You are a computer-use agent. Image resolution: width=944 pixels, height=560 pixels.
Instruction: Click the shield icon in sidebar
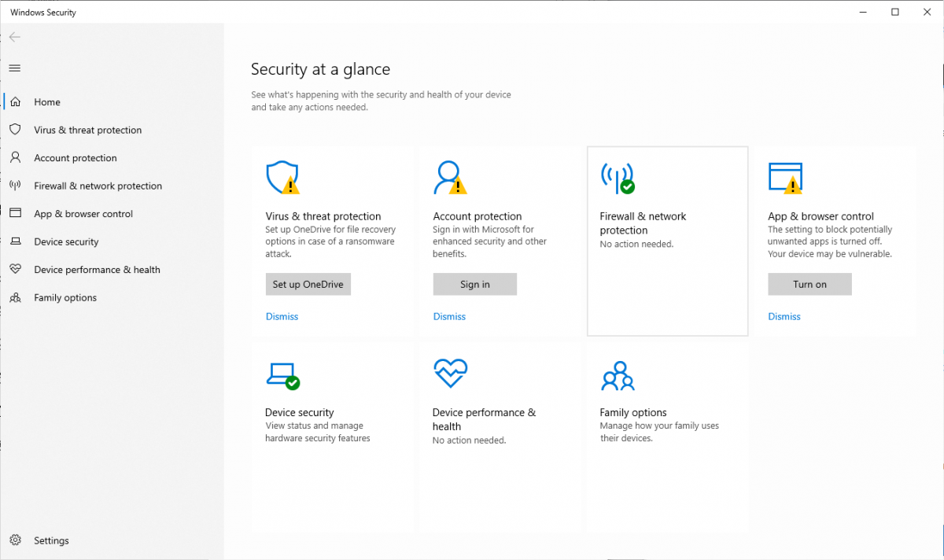[x=15, y=129]
